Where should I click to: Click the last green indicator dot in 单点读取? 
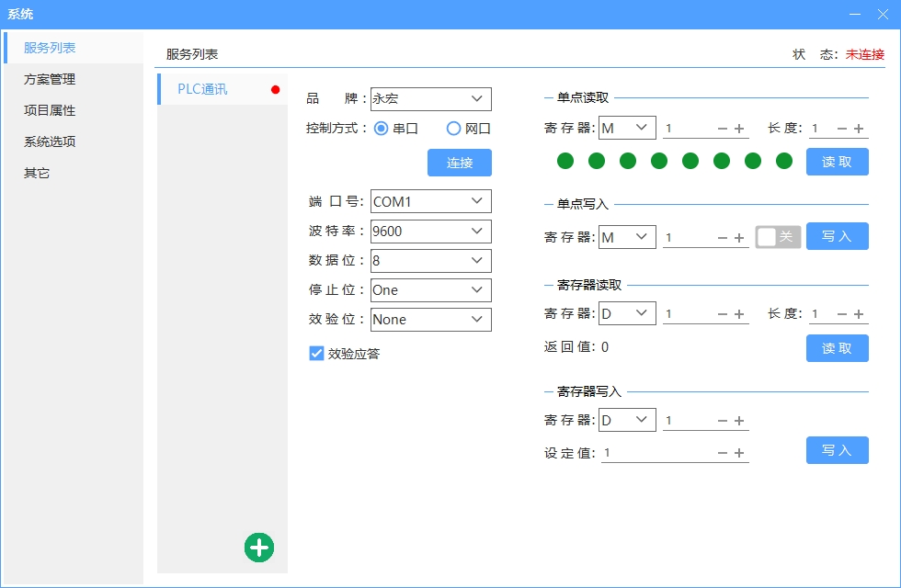(783, 161)
